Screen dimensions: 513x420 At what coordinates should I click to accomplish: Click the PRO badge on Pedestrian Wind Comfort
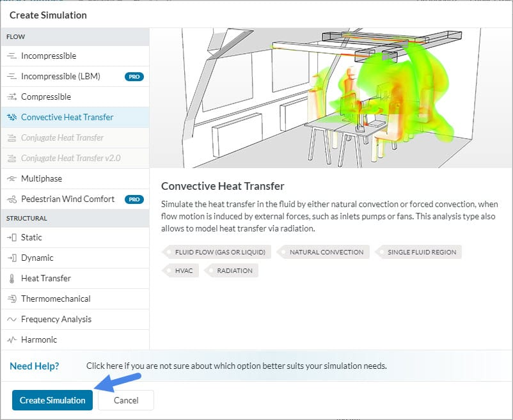coord(133,199)
